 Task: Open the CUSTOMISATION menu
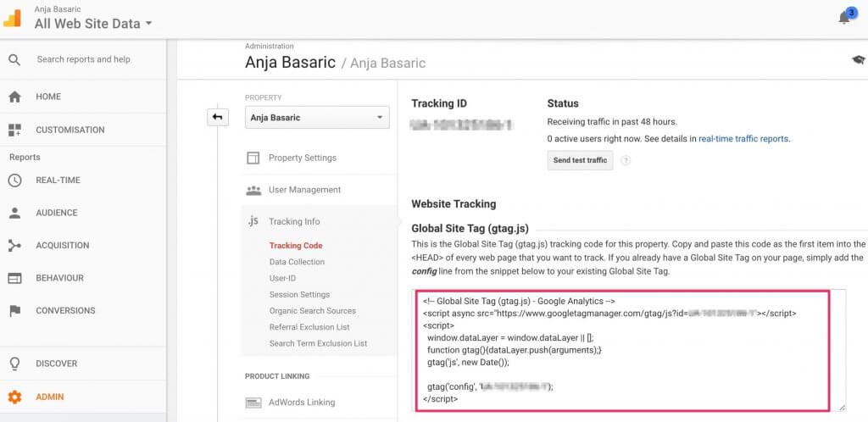point(70,130)
